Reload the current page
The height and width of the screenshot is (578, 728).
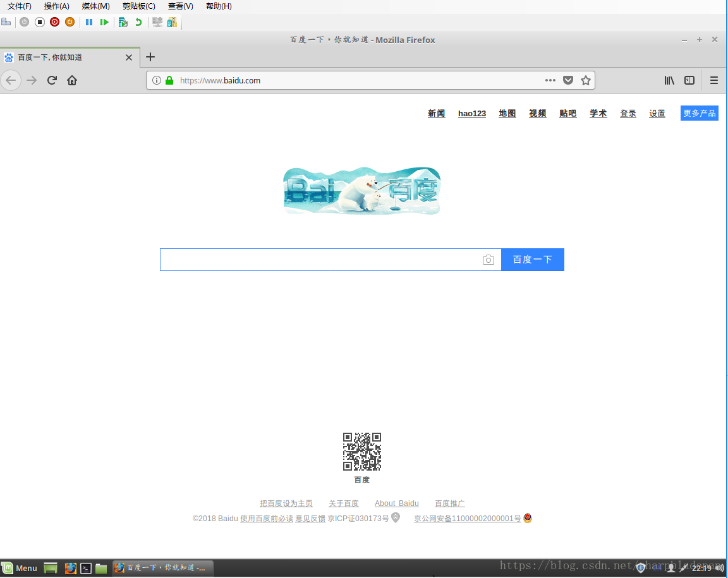pos(52,80)
